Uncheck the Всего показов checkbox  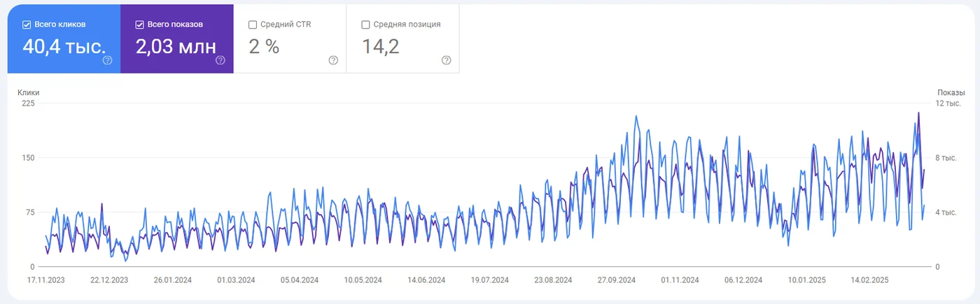tap(139, 24)
